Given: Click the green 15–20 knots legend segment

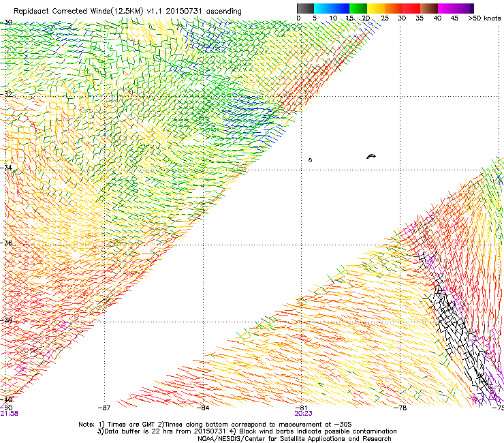Looking at the screenshot, I should coord(358,8).
